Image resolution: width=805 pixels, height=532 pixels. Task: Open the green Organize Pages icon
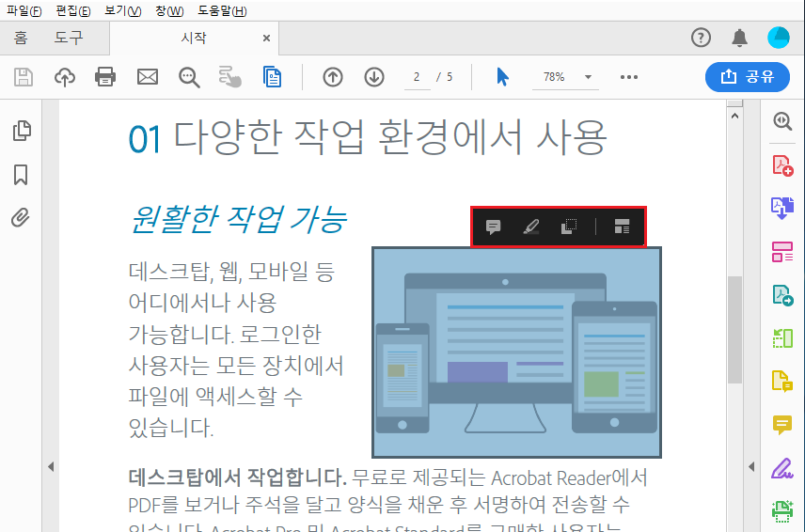(782, 338)
